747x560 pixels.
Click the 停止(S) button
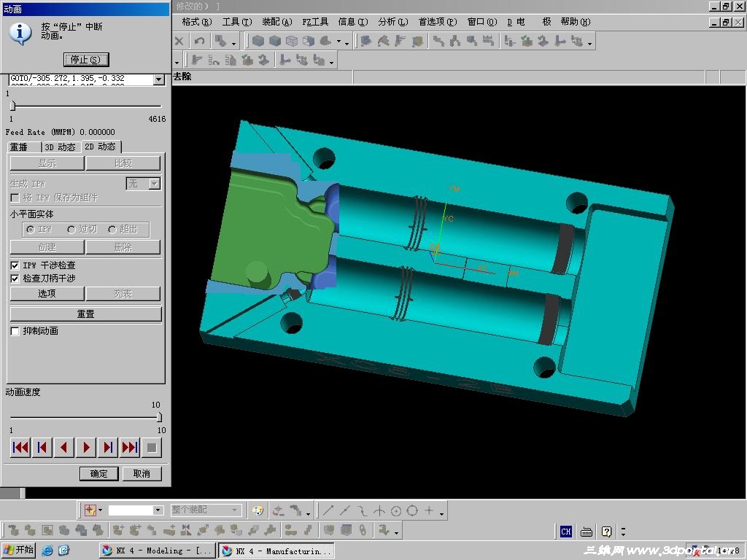tap(86, 60)
